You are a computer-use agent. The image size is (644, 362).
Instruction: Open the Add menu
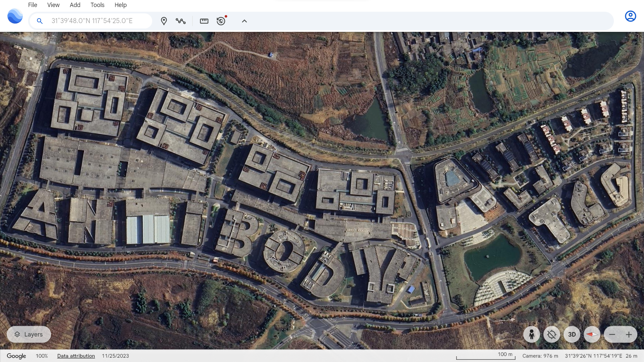coord(75,5)
